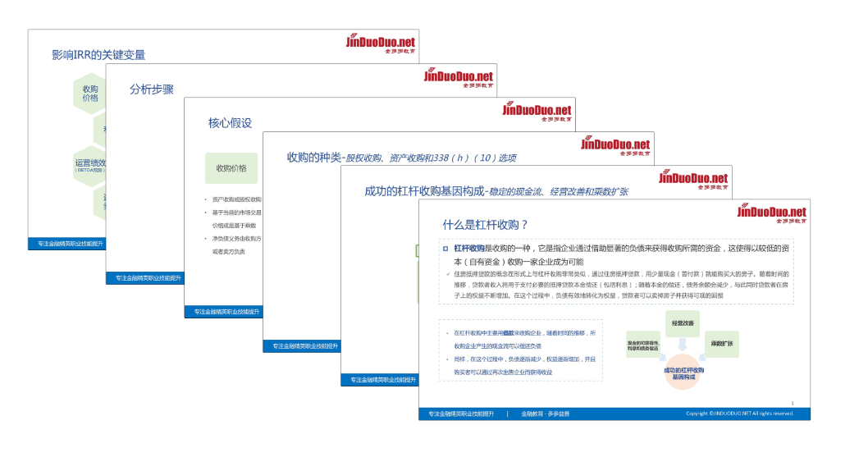Click the 运营绩效 hexagon on the IRR slide
The height and width of the screenshot is (471, 868).
click(89, 166)
